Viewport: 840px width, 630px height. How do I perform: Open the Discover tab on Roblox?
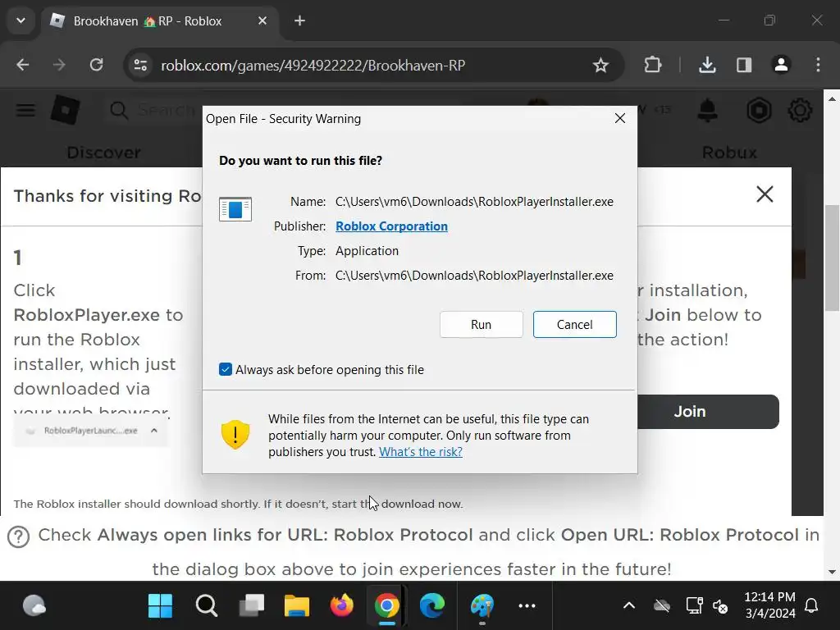(103, 152)
